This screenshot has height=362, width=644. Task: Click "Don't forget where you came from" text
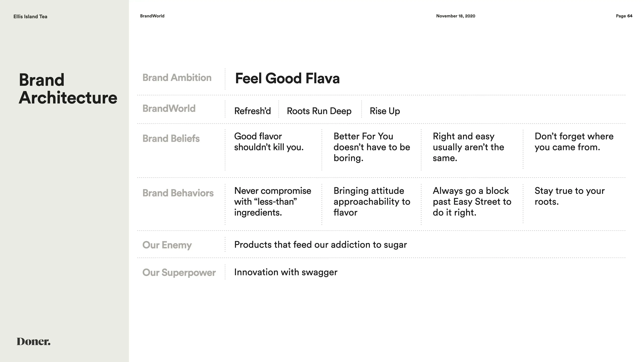pyautogui.click(x=574, y=142)
